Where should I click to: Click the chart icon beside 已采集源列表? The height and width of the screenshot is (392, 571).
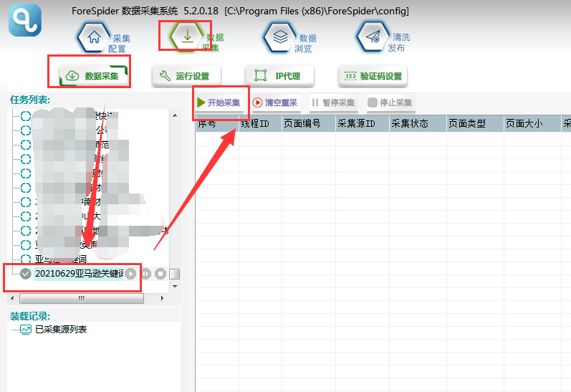(26, 330)
